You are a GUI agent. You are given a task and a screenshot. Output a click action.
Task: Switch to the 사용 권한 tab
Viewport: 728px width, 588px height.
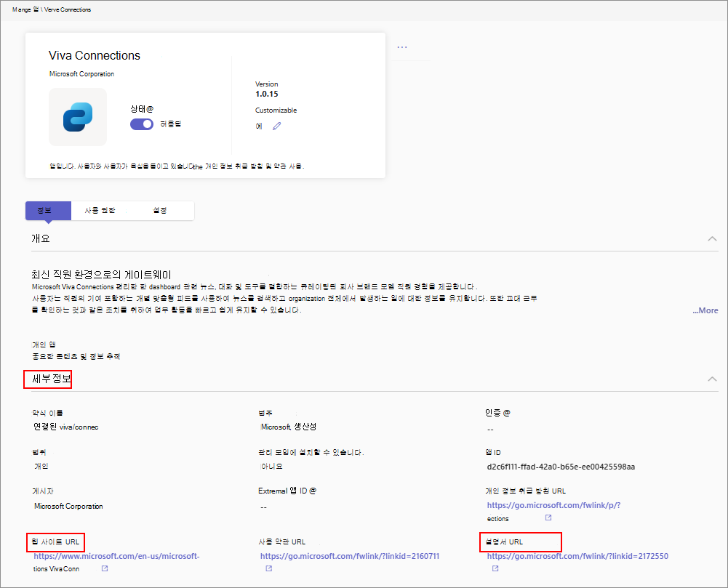click(100, 210)
